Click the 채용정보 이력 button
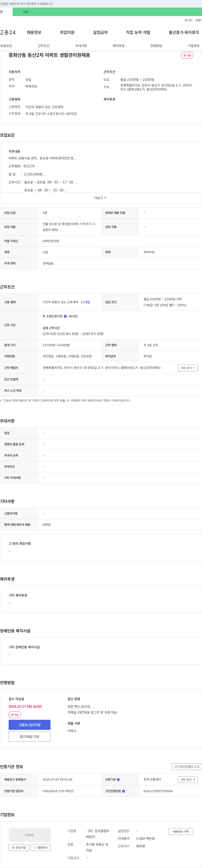Image resolution: width=202 pixels, height=868 pixels. pyautogui.click(x=181, y=831)
